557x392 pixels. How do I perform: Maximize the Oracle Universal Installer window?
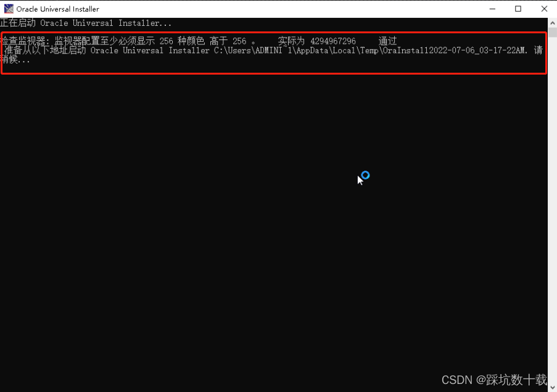point(518,9)
